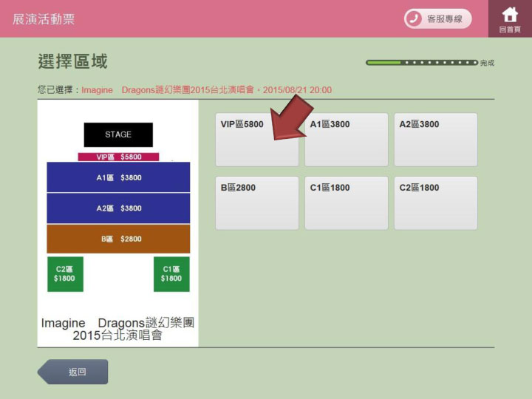Click A2區 $3800 block on seat map
This screenshot has height=399, width=532.
[118, 208]
